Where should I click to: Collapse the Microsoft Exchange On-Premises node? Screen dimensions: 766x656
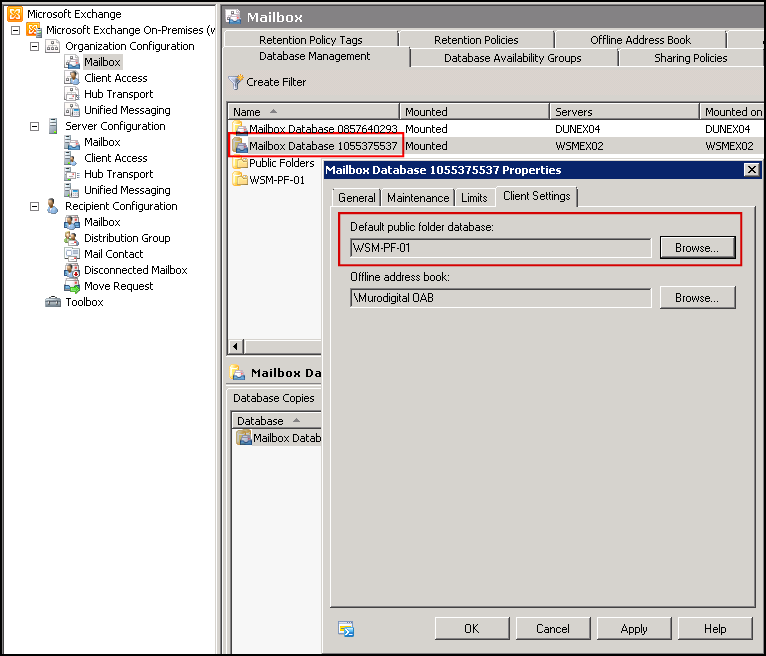(x=16, y=30)
